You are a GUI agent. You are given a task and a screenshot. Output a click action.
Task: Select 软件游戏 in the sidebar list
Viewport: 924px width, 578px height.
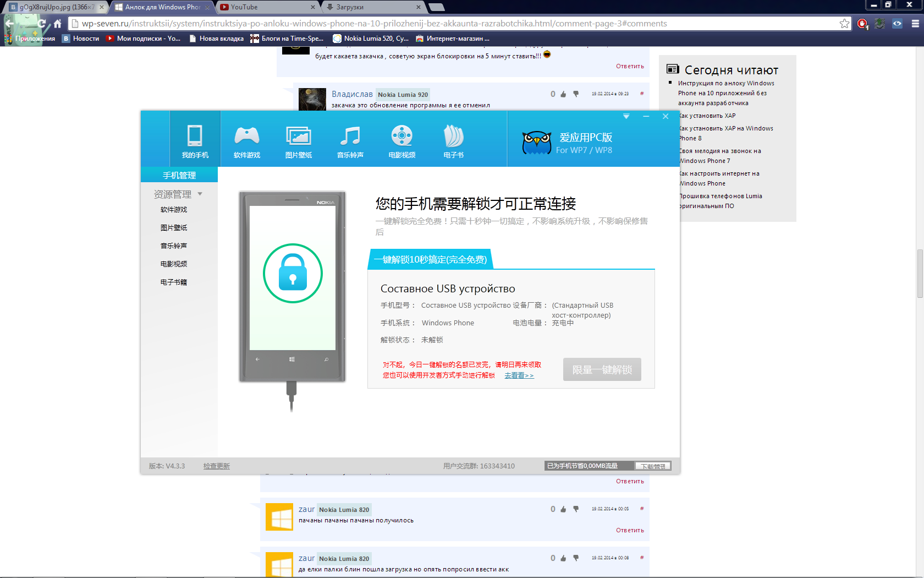tap(174, 210)
